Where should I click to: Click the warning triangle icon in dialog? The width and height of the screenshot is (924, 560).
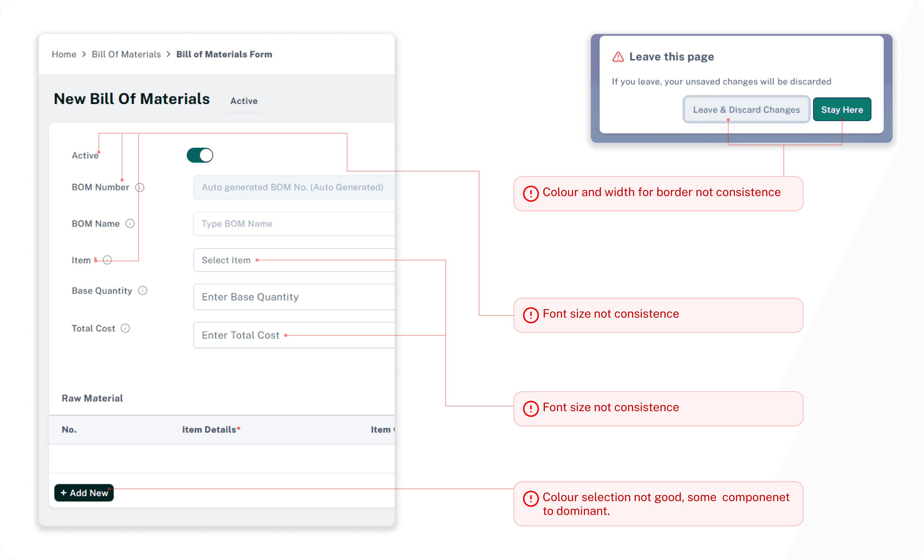click(x=618, y=57)
